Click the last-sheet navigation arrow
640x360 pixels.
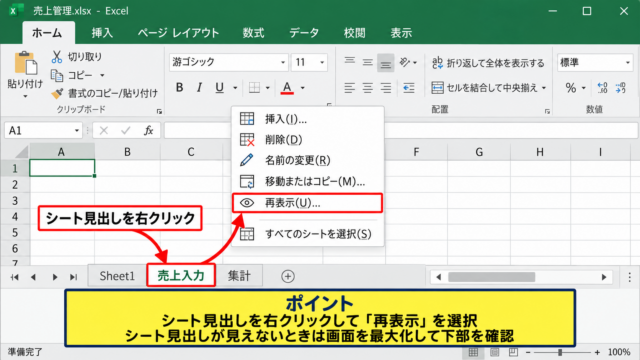73,277
